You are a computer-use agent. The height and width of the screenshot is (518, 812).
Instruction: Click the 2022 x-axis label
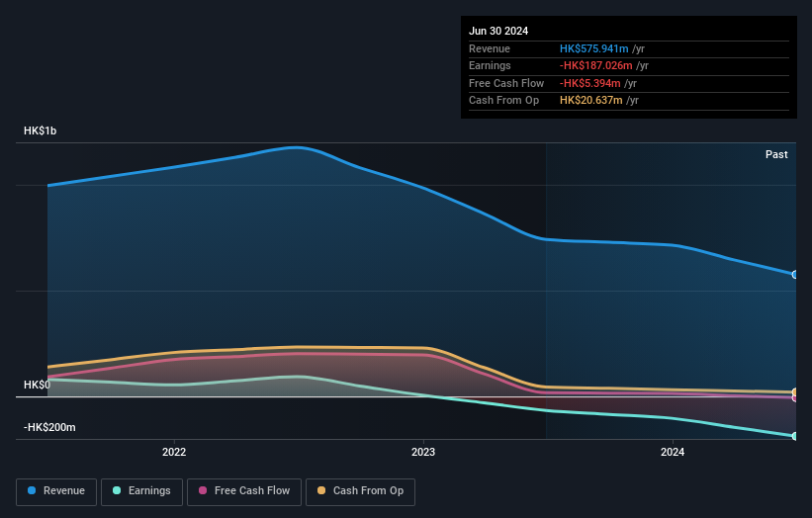click(x=174, y=453)
